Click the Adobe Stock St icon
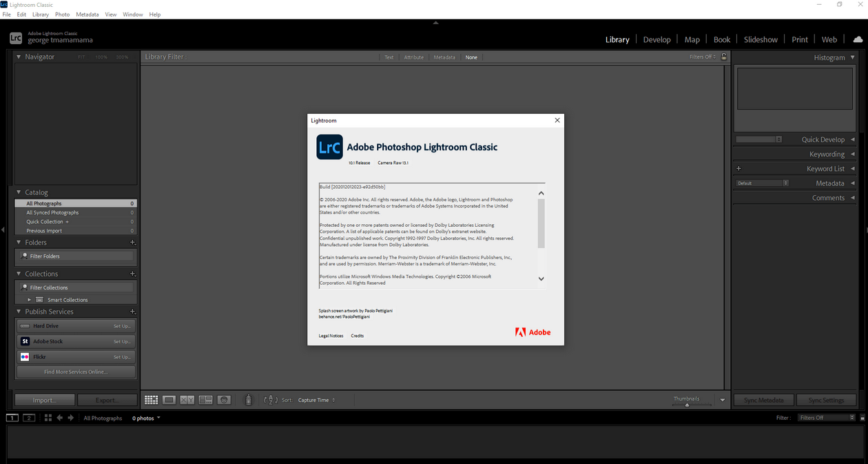868x464 pixels. coord(25,341)
